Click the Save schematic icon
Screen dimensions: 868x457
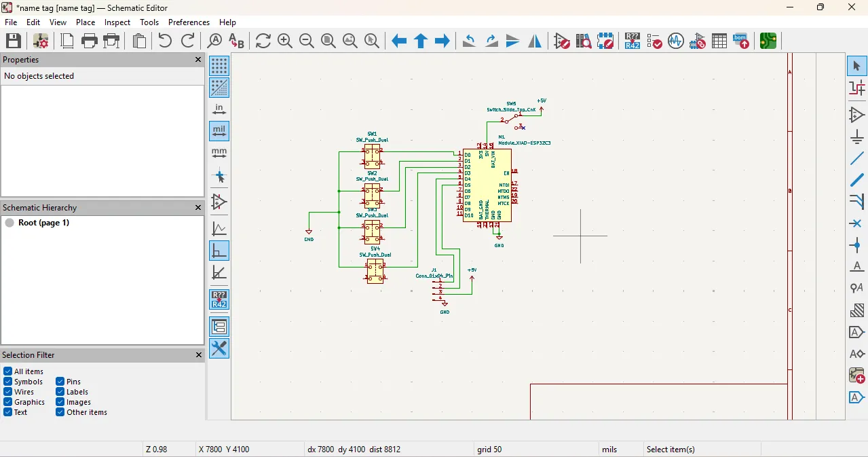pos(13,41)
